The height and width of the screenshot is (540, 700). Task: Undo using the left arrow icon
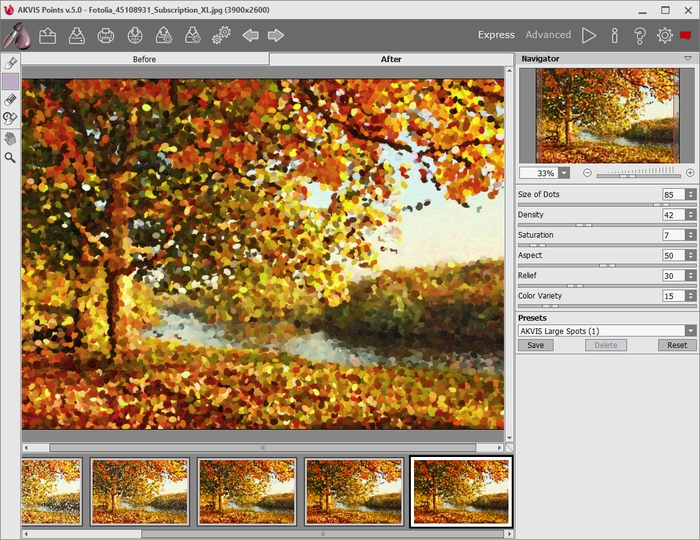click(x=250, y=35)
